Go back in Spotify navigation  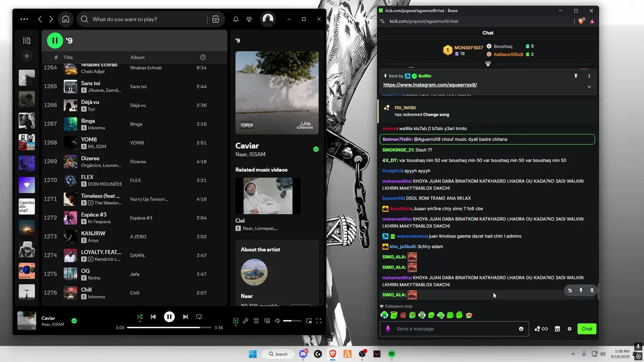[40, 19]
